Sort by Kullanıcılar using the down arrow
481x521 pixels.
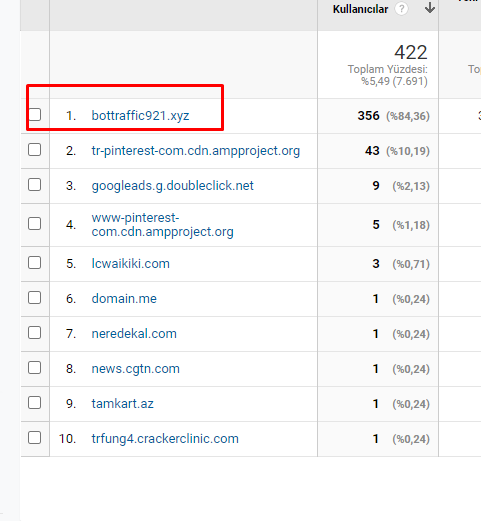coord(430,8)
